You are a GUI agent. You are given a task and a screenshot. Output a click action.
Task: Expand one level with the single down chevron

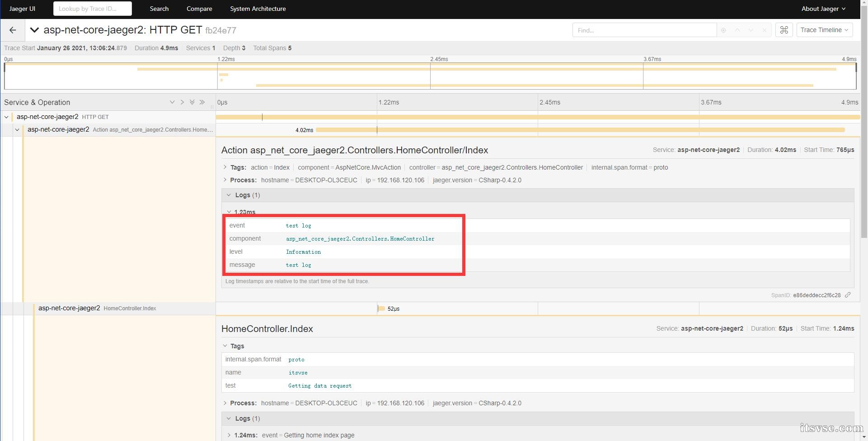coord(172,102)
